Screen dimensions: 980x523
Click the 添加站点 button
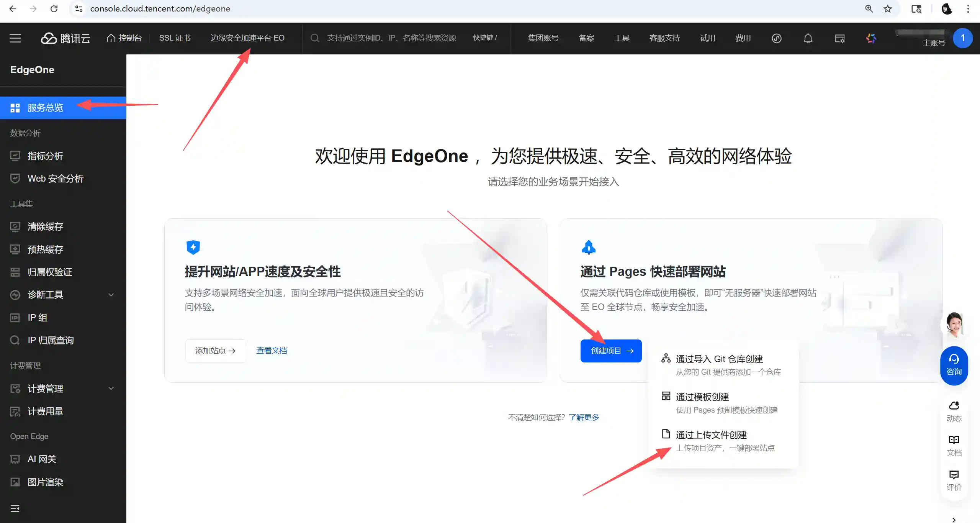click(x=215, y=351)
